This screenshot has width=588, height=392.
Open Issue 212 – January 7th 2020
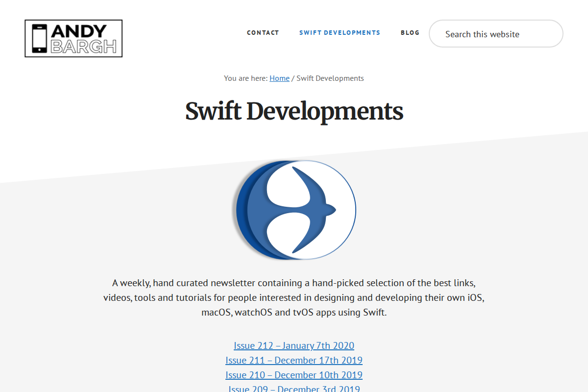tap(294, 345)
